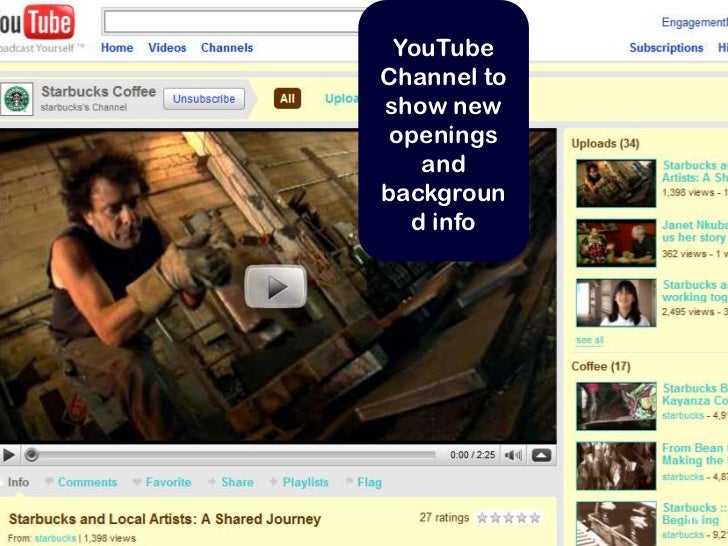Switch to the Info tab
Viewport: 728px width, 546px height.
18,482
